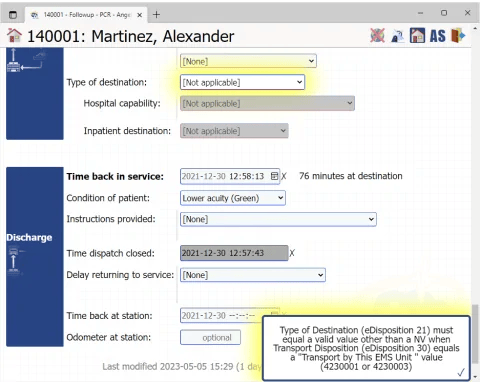Viewport: 480px width, 384px height.
Task: Open calendar picker for Time back in service
Action: click(274, 176)
